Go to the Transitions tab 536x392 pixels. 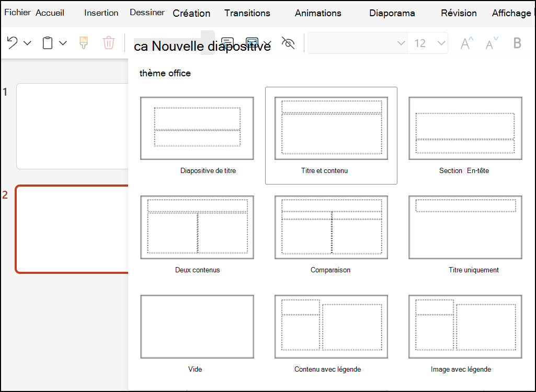pos(247,13)
